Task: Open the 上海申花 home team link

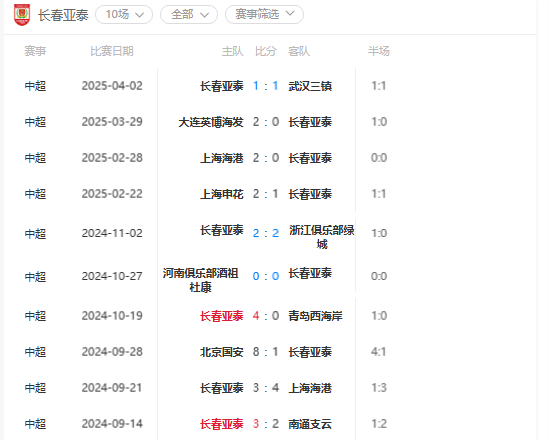Action: point(222,194)
